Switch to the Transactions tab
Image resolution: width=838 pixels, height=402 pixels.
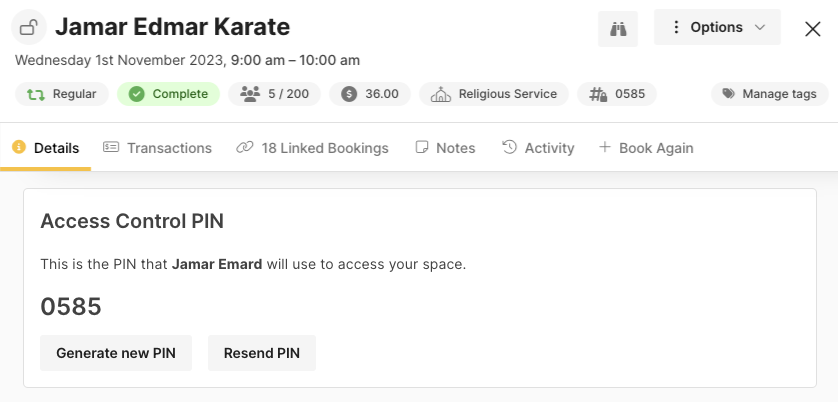click(158, 148)
